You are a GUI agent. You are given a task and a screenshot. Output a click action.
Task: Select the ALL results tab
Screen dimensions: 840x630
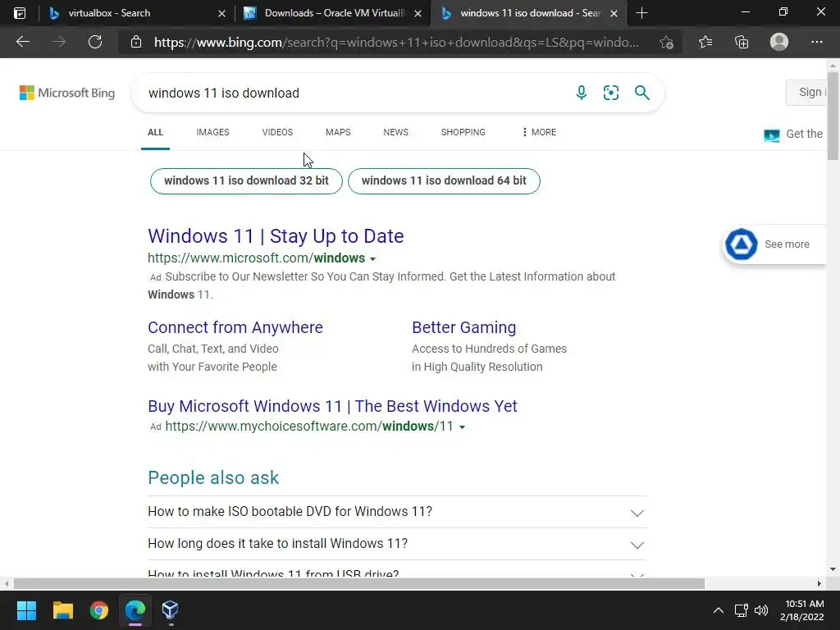click(x=155, y=132)
